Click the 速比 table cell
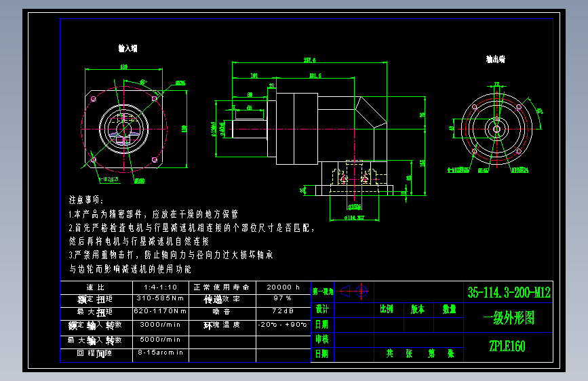588x381 pixels. click(96, 287)
